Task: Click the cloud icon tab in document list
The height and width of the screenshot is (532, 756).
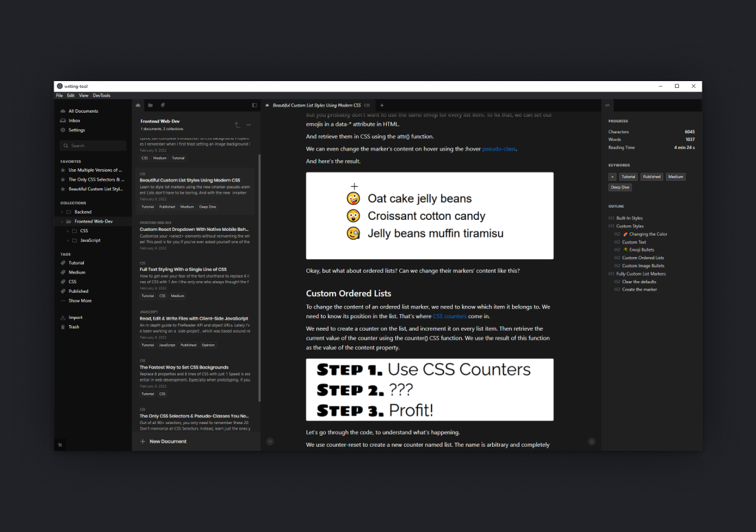Action: (x=138, y=105)
